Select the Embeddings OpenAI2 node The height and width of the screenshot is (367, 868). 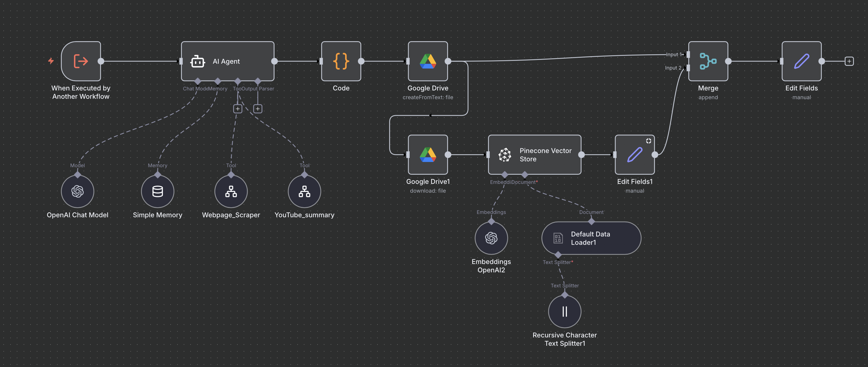click(491, 238)
